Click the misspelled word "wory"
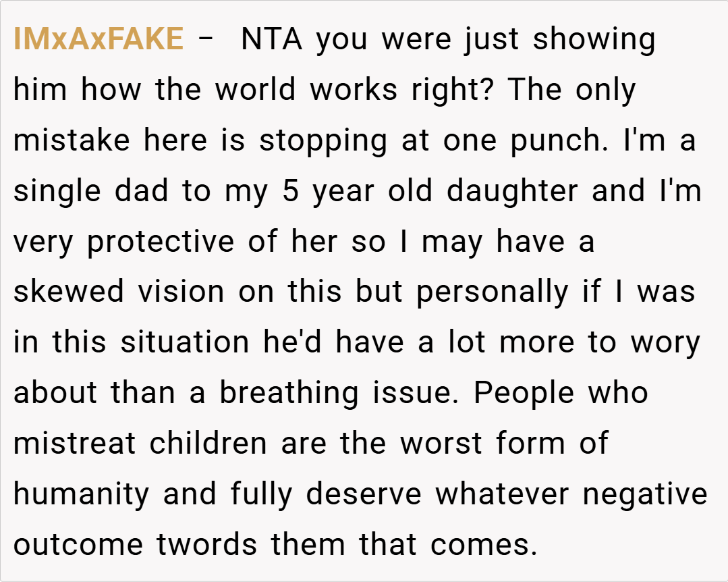 [x=665, y=343]
